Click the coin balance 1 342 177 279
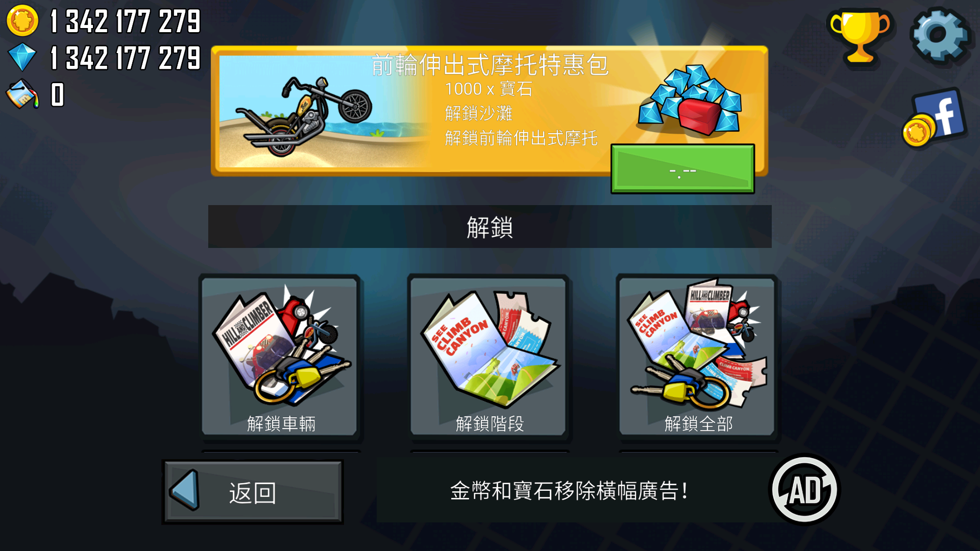The height and width of the screenshot is (551, 980). (126, 21)
